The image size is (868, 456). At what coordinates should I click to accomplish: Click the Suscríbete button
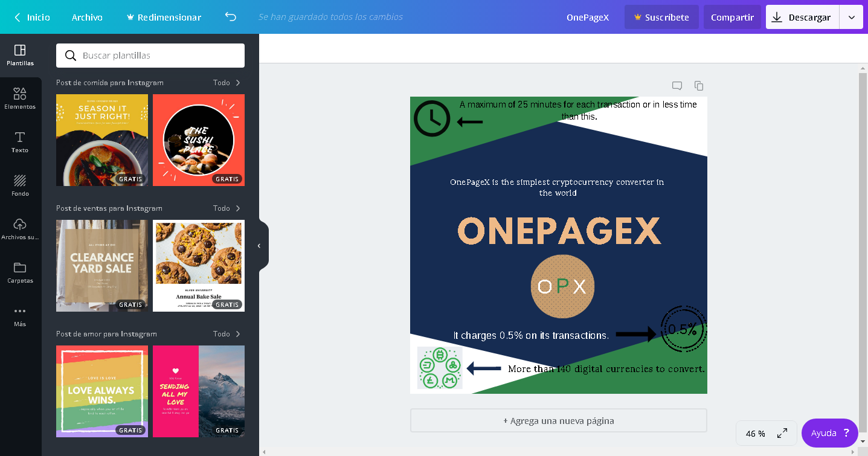pos(661,18)
